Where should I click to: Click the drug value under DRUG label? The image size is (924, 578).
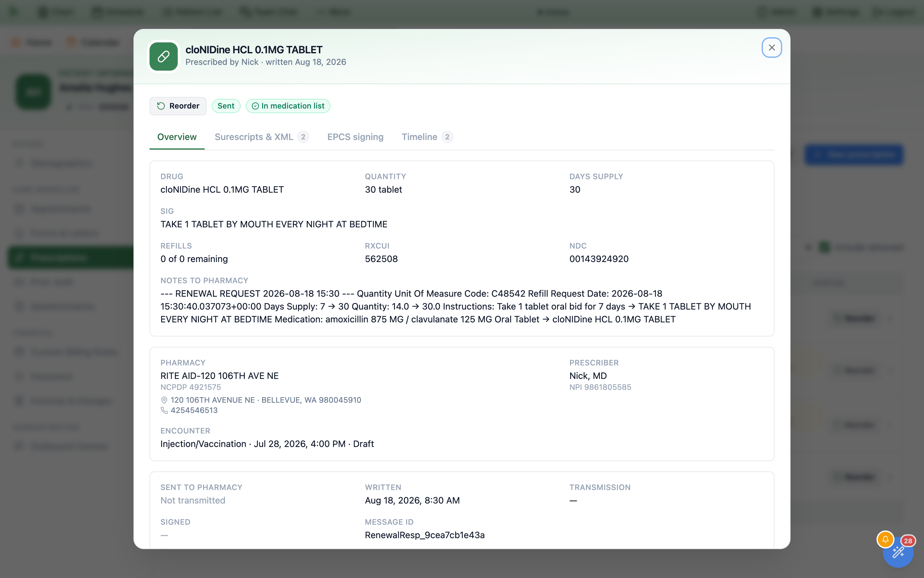pos(222,189)
